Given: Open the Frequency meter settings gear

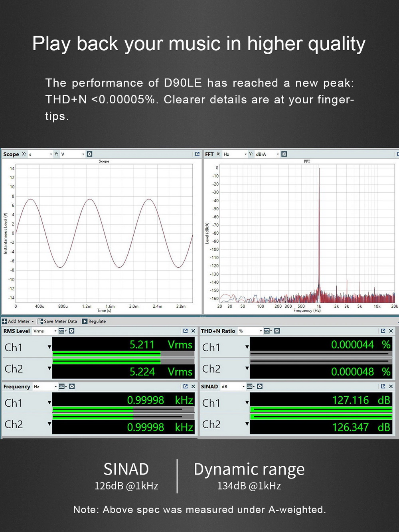Looking at the screenshot, I should (x=71, y=386).
